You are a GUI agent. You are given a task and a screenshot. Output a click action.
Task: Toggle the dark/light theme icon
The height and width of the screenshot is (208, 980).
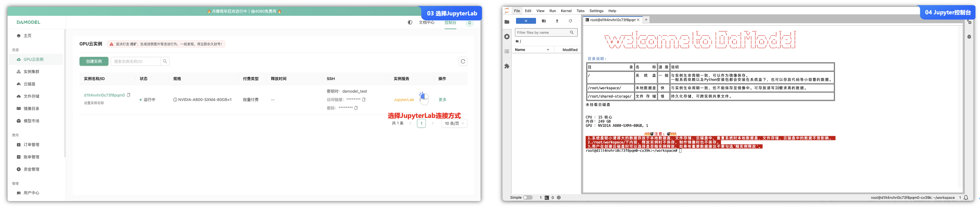pyautogui.click(x=410, y=22)
